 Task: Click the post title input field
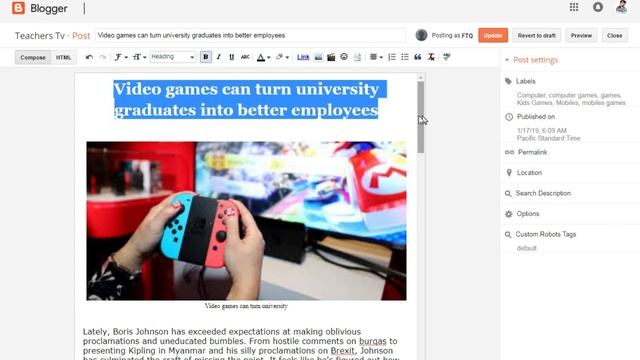click(x=250, y=36)
